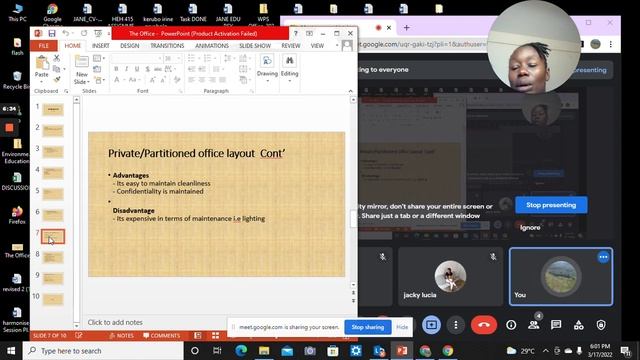
Task: Show the Meet participants list
Action: (533, 325)
